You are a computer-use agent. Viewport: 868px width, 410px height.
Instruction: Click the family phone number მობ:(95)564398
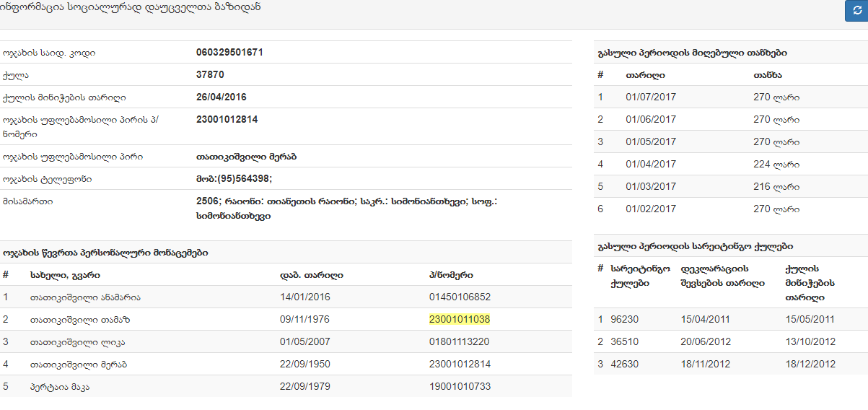pos(234,179)
